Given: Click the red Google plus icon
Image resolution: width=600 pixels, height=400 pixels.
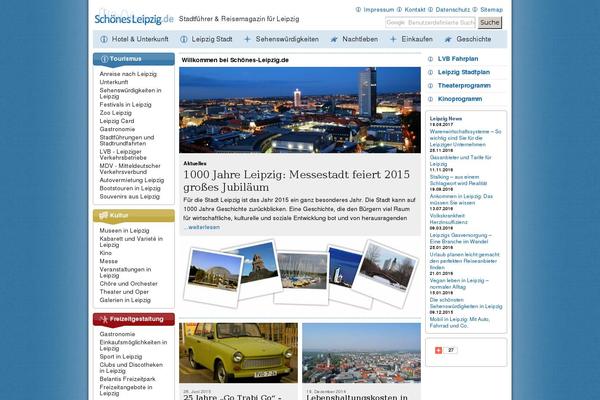Looking at the screenshot, I should tap(439, 350).
